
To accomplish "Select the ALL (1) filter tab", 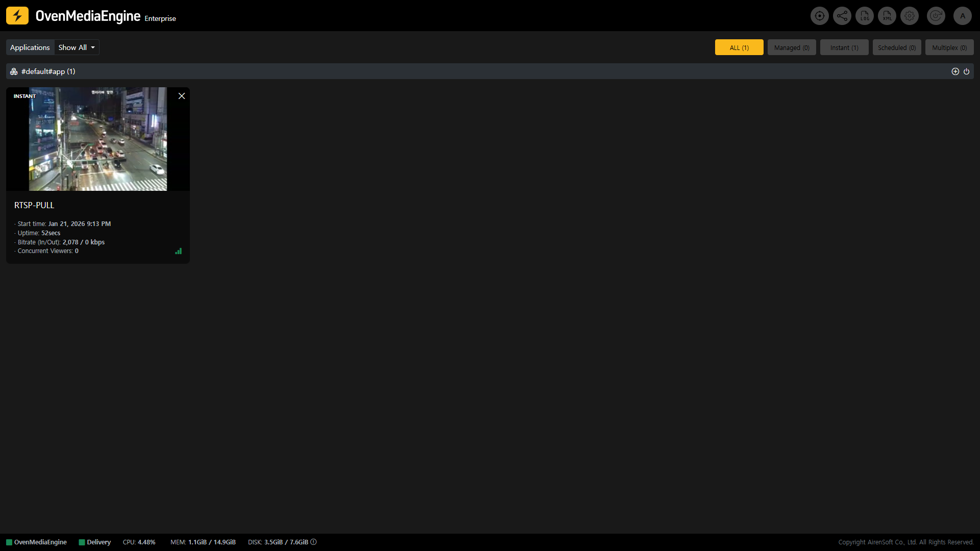I will pos(739,47).
